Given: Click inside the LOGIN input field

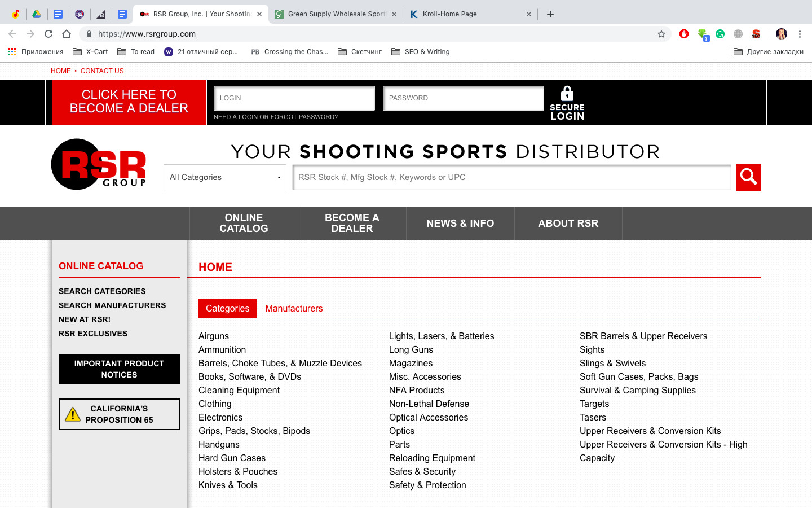Looking at the screenshot, I should point(294,98).
